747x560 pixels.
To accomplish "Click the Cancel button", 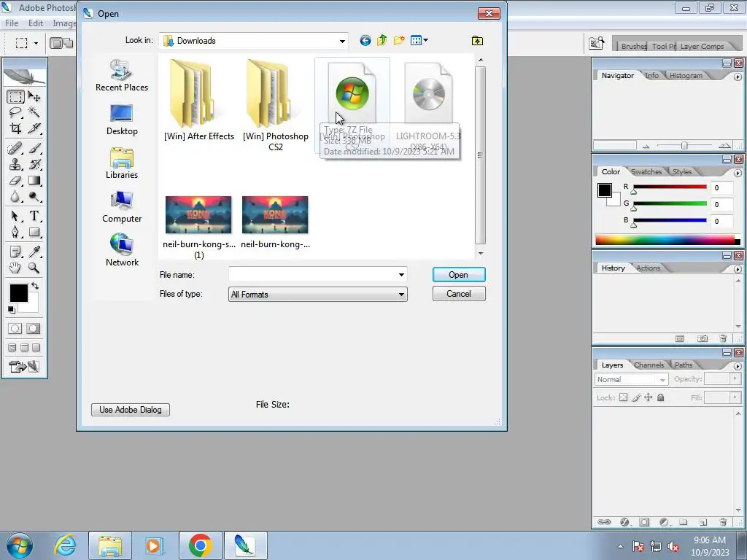I will pos(459,294).
